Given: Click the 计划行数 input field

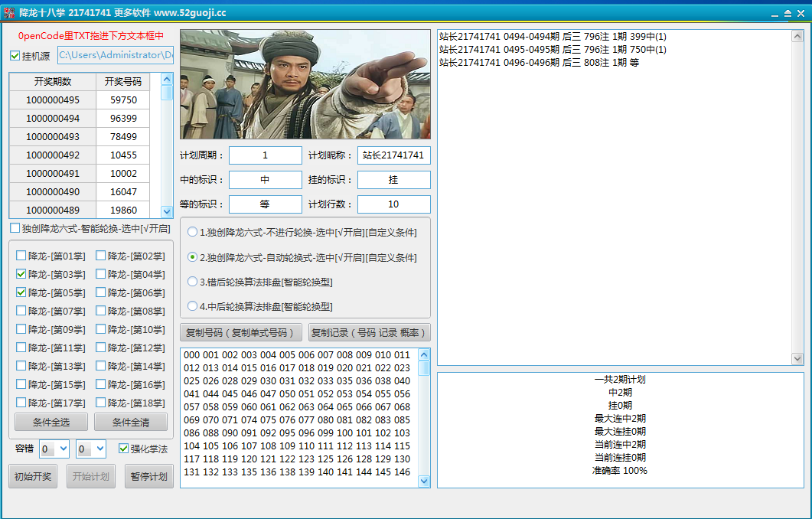Looking at the screenshot, I should tap(393, 204).
